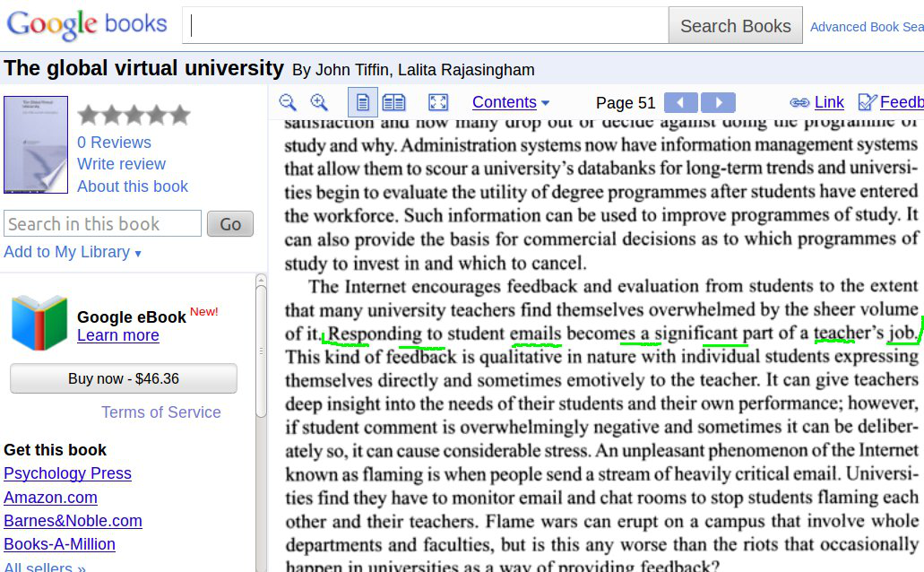Switch to single page view
Viewport: 924px width, 572px height.
coord(362,103)
